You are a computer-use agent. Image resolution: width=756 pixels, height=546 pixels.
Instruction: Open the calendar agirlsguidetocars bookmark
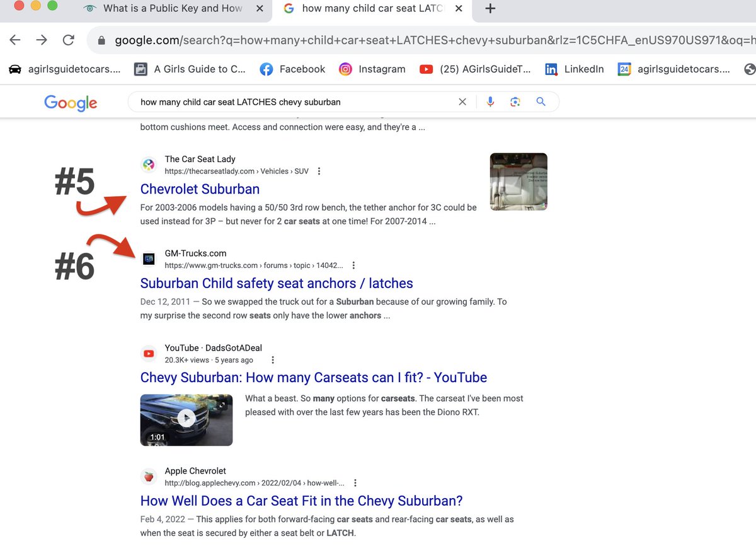pos(673,69)
